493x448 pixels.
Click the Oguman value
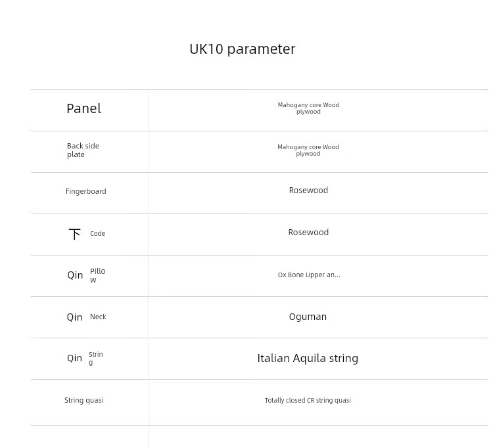tap(308, 317)
